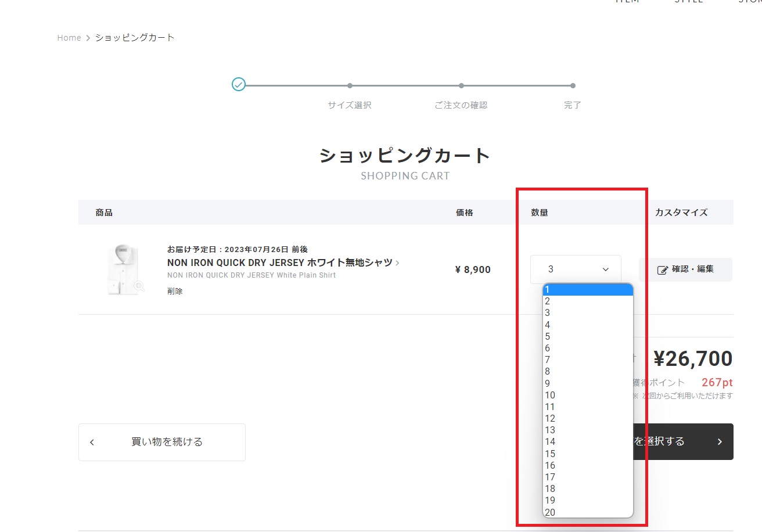Viewport: 762px width, 532px height.
Task: Choose quantity 9 from the list
Action: coord(588,383)
